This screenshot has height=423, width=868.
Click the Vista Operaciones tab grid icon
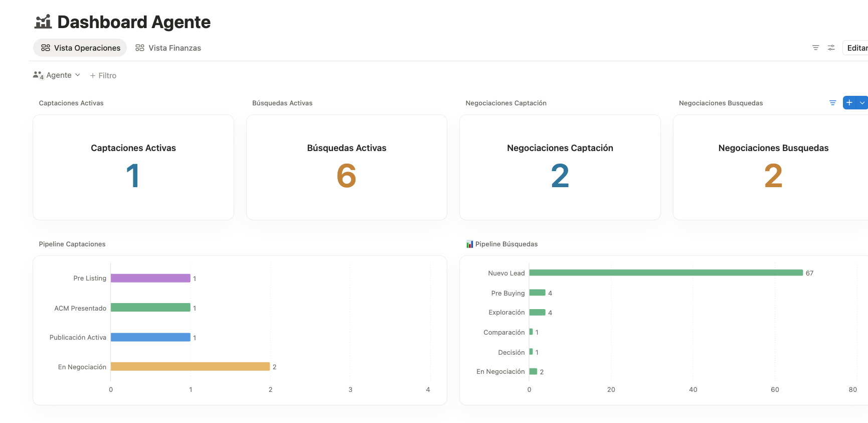point(46,48)
